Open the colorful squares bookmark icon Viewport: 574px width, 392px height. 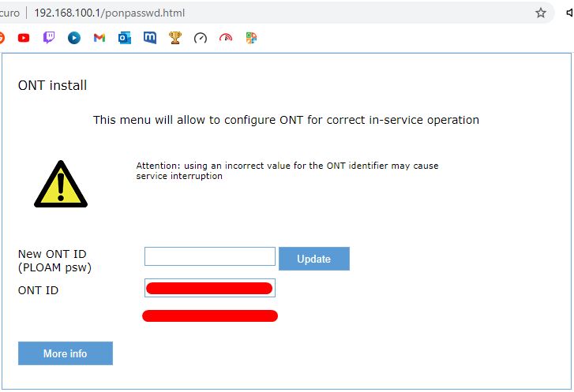click(x=251, y=38)
